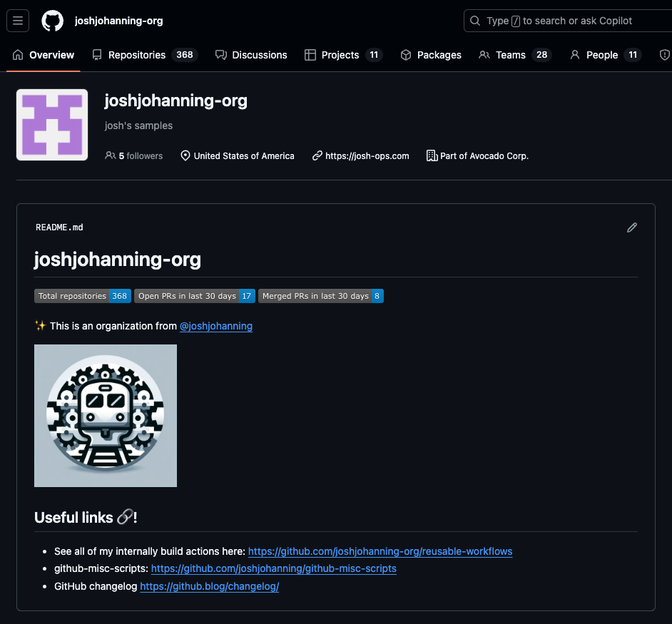Click the GitHub Octocat logo

[52, 21]
